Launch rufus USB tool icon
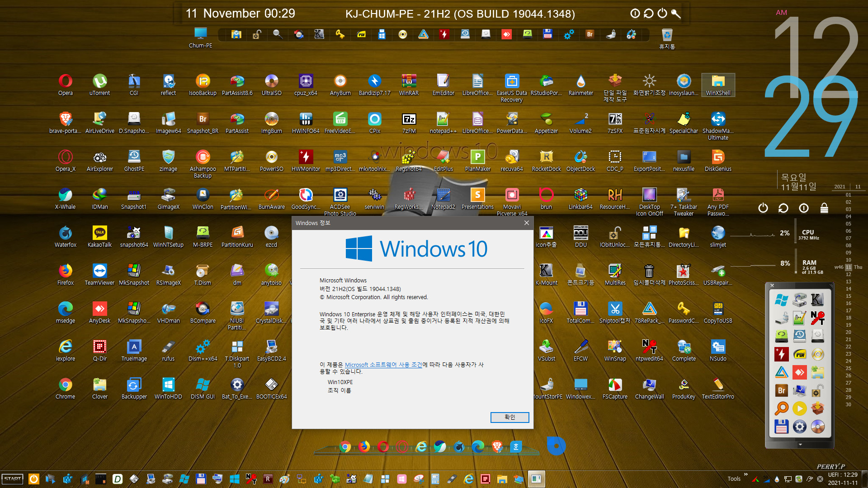Screen dimensions: 868x488 point(169,350)
